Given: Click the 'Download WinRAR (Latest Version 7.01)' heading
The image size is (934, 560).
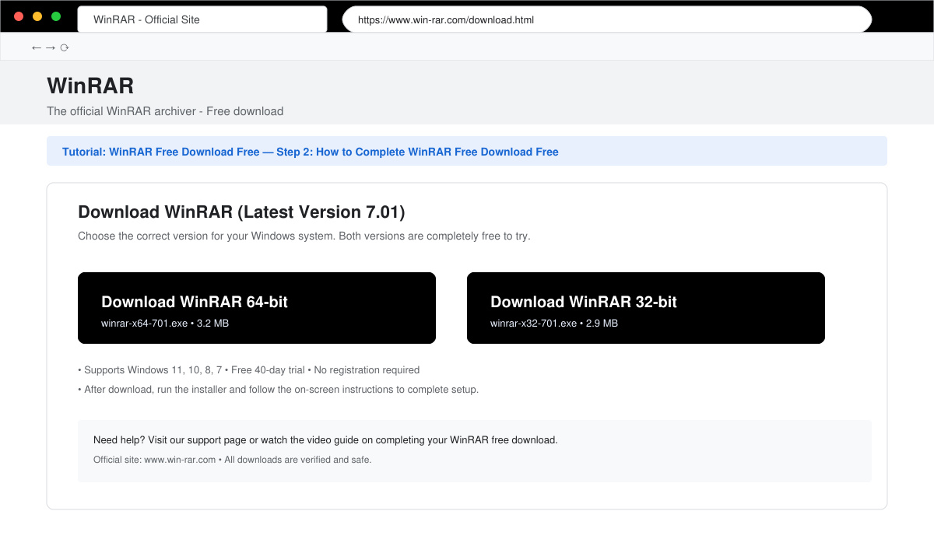Looking at the screenshot, I should click(x=241, y=212).
